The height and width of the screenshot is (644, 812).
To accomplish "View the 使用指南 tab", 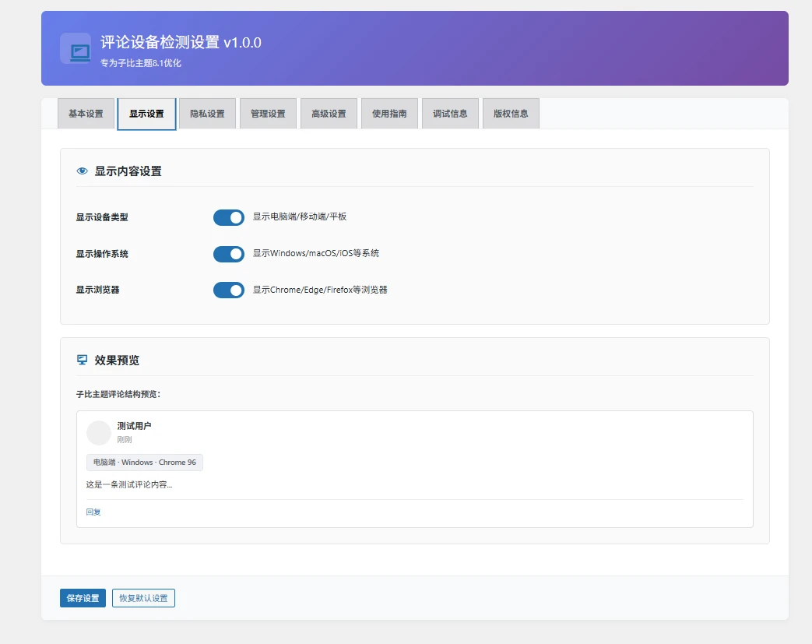I will coord(389,114).
